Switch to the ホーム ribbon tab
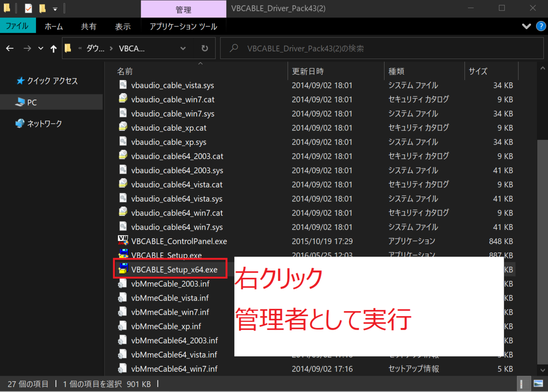This screenshot has height=392, width=548. pyautogui.click(x=54, y=26)
